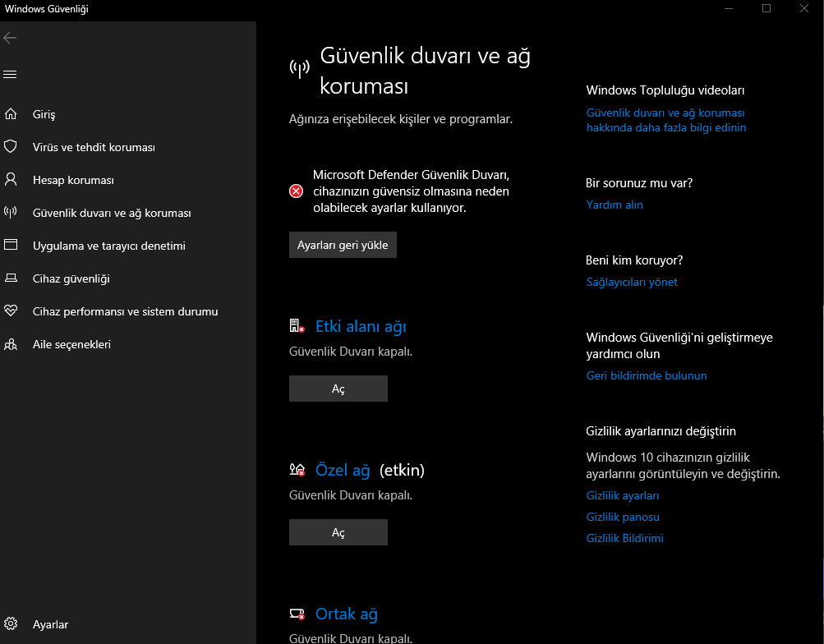The width and height of the screenshot is (824, 644).
Task: Click the red error icon beside the Defender warning
Action: 296,191
